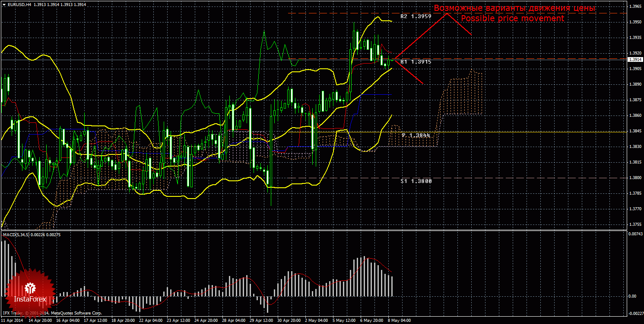Click the 0.00 MACD scale value
The width and height of the screenshot is (644, 324).
click(632, 296)
